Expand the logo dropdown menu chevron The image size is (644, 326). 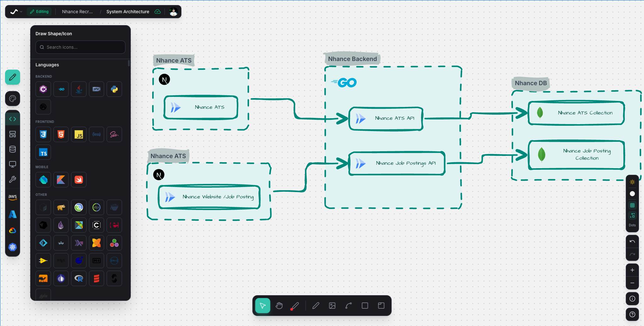(21, 12)
